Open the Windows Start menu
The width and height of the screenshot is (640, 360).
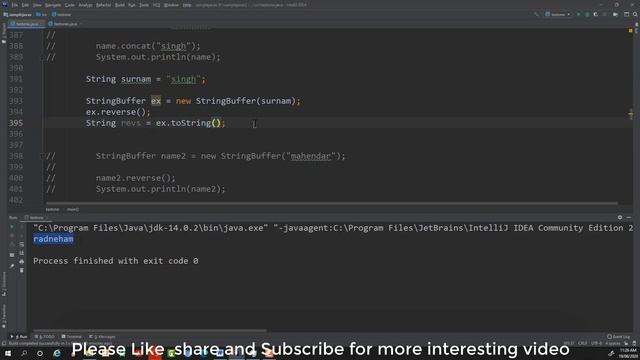[x=8, y=353]
